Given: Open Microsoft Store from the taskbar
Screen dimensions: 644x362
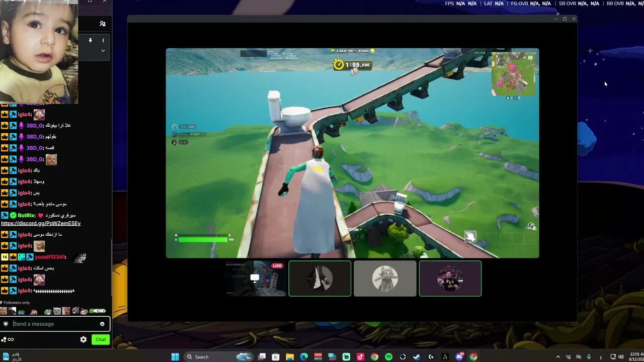Looking at the screenshot, I should tap(276, 357).
